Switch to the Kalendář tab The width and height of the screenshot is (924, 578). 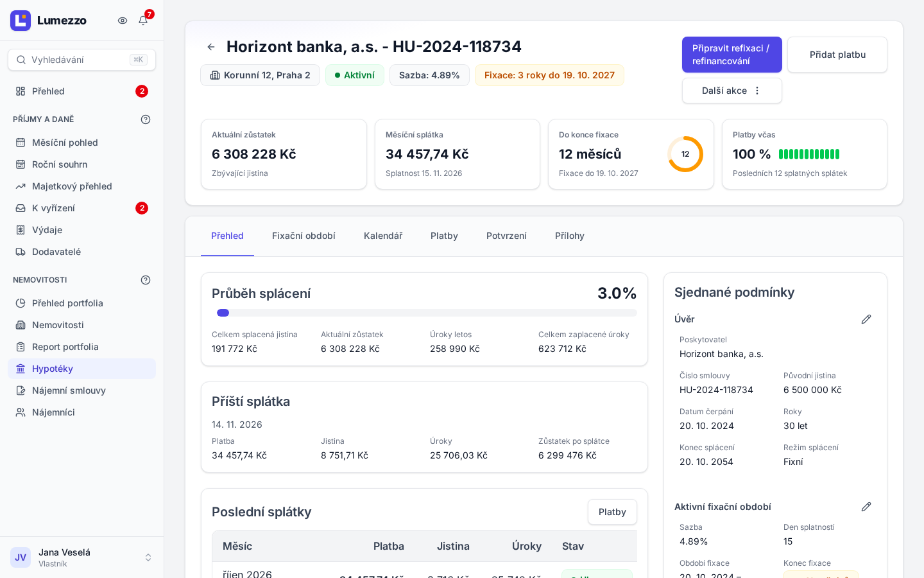point(383,236)
